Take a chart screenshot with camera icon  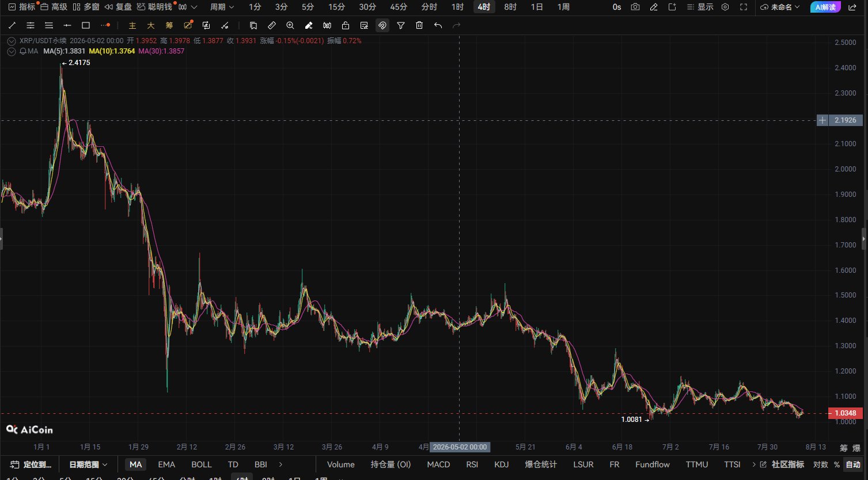tap(635, 7)
